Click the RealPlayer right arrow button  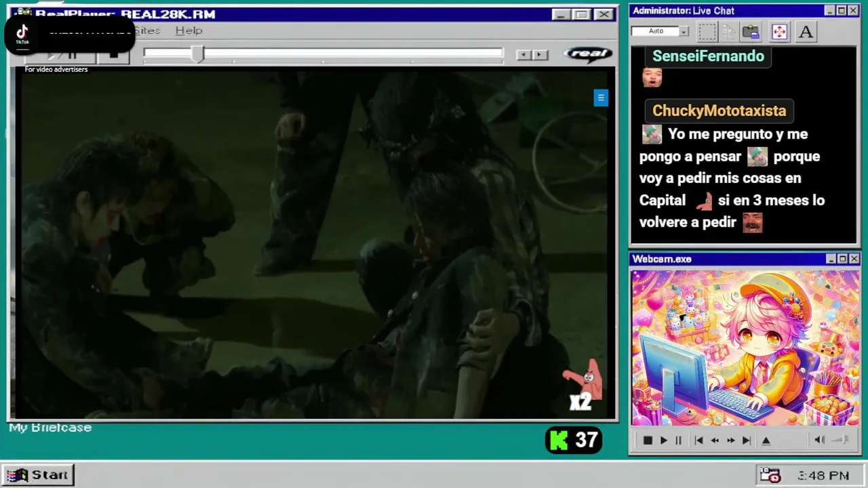[x=540, y=55]
